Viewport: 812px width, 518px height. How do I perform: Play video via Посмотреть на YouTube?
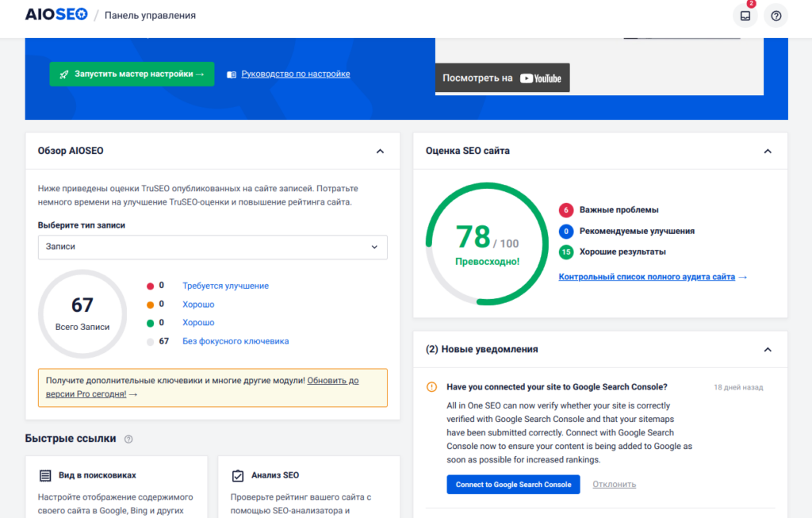502,78
